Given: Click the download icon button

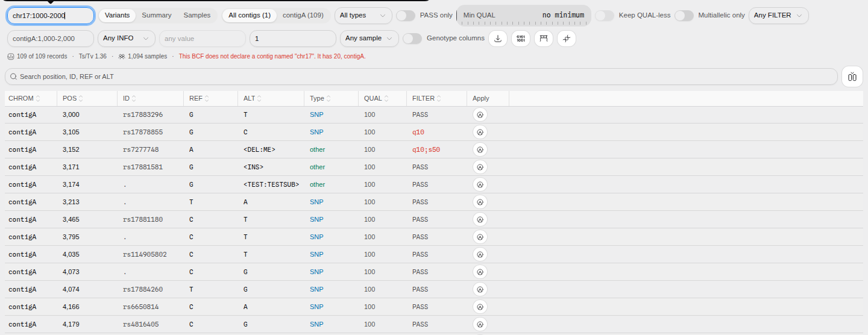Looking at the screenshot, I should coord(498,39).
